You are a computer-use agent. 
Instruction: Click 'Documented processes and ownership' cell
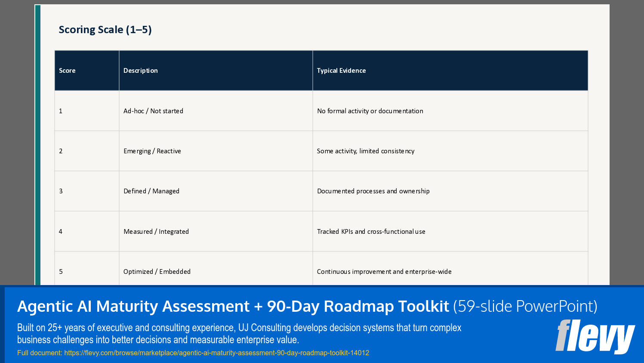tap(450, 191)
